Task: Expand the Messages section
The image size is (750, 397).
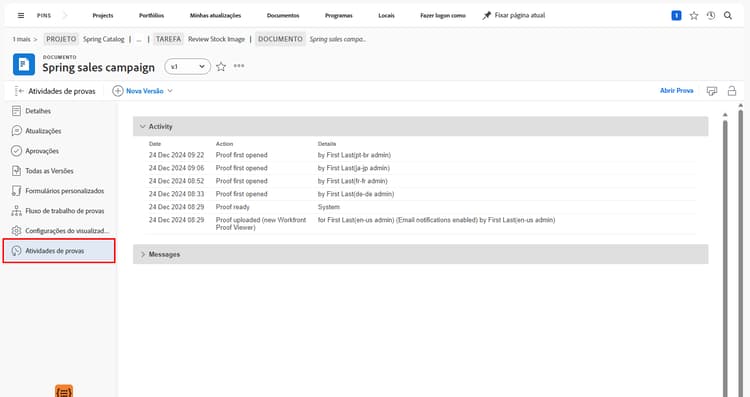Action: tap(142, 254)
